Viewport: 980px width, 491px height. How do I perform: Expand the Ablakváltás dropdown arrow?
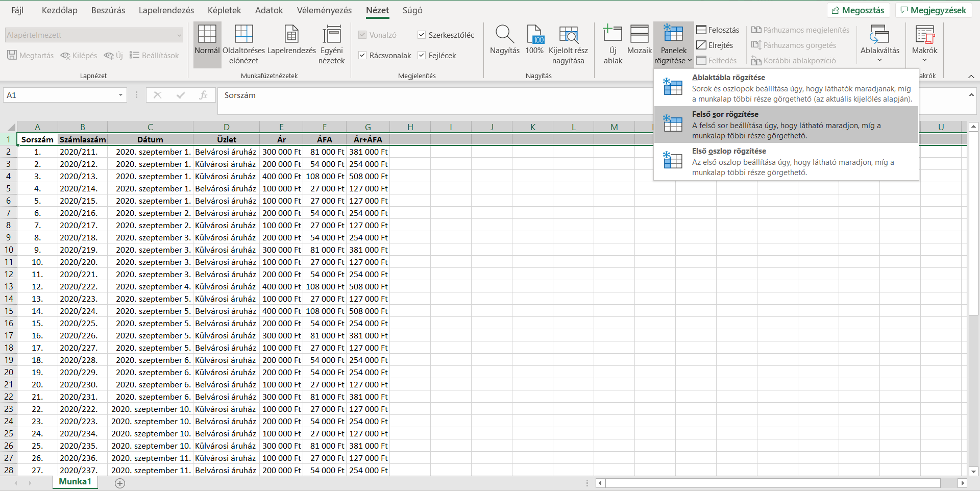879,60
